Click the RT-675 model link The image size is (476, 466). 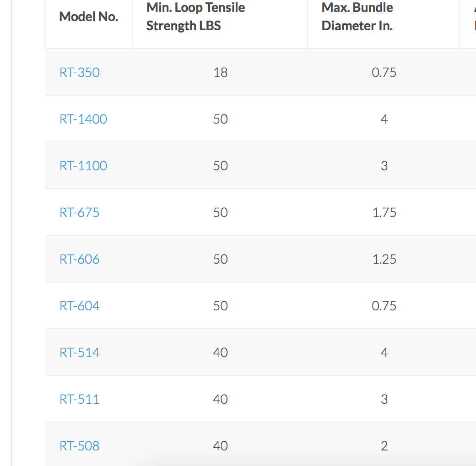[x=80, y=212]
